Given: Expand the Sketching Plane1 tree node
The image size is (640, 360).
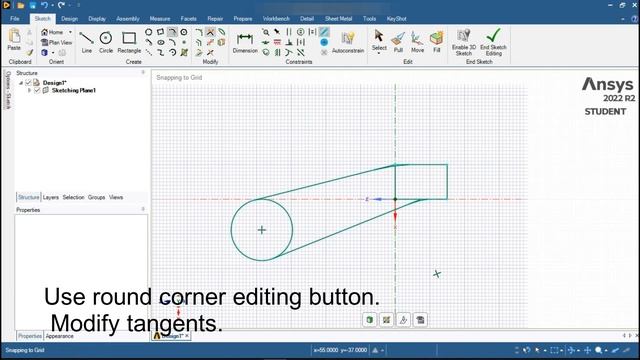Looking at the screenshot, I should [x=29, y=91].
